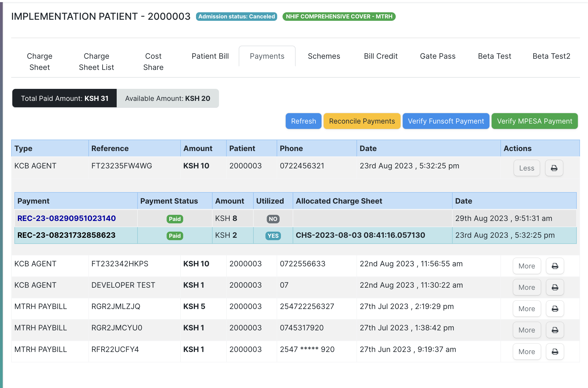This screenshot has height=388, width=588.
Task: Open the Charge Sheet List tab
Action: (x=96, y=62)
